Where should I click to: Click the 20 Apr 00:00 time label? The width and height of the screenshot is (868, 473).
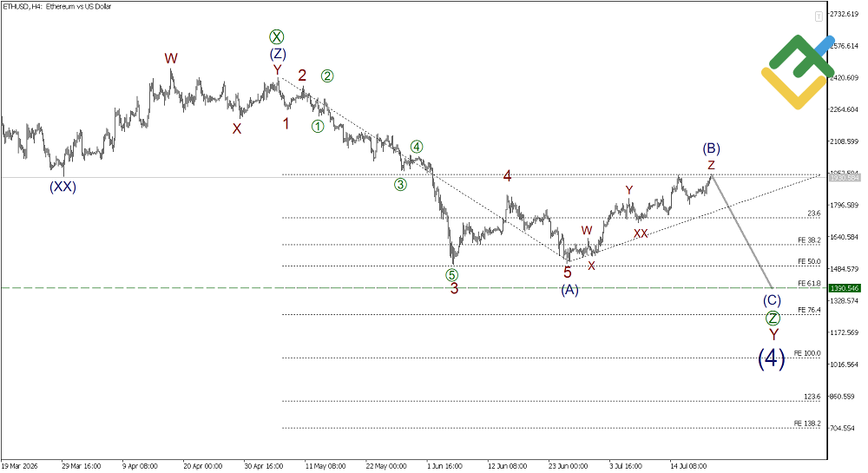pos(202,466)
